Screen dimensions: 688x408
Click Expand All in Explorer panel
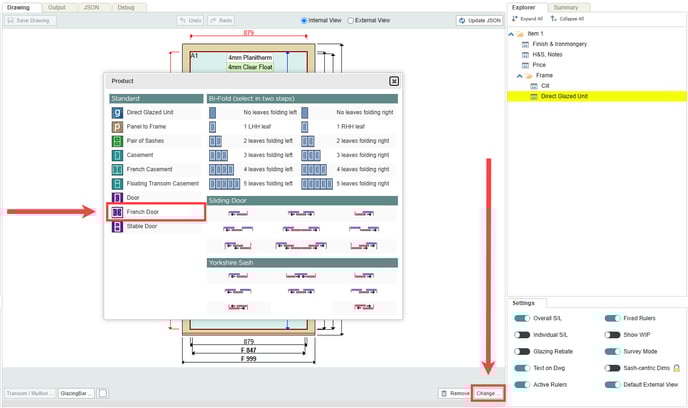tap(527, 18)
